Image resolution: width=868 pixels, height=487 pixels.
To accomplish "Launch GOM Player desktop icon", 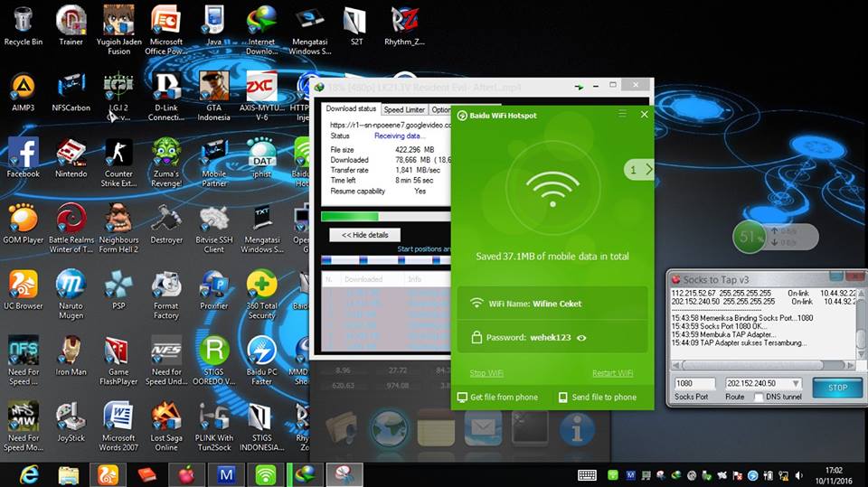I will (x=23, y=223).
